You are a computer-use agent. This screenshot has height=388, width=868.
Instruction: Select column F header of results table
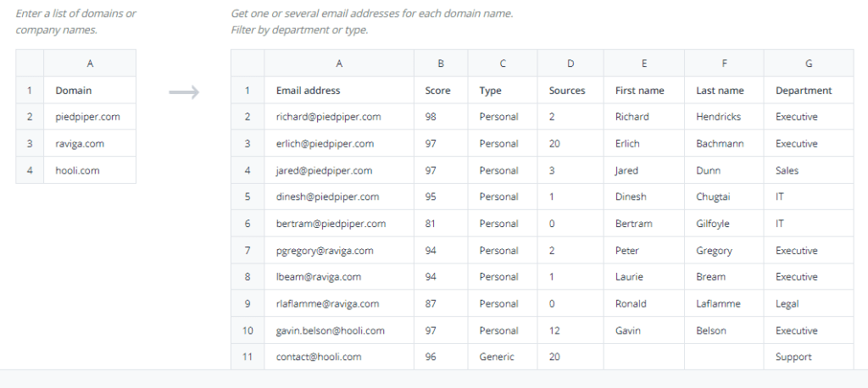(724, 63)
